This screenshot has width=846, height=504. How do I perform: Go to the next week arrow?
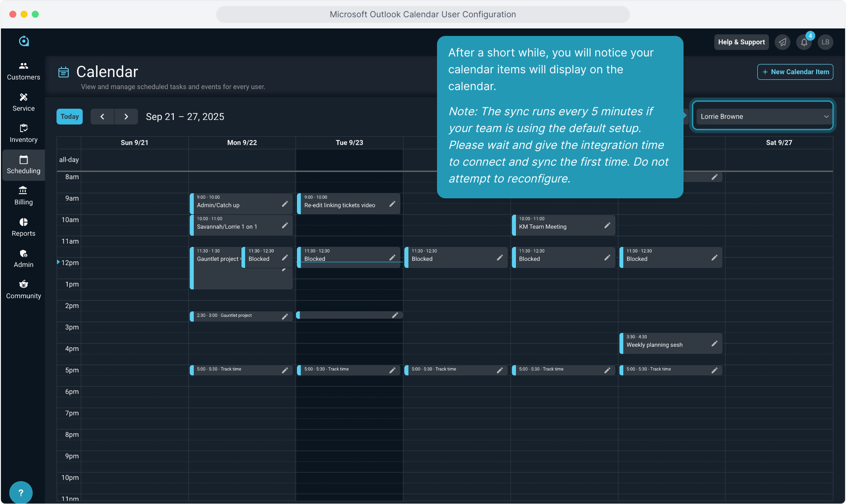126,117
